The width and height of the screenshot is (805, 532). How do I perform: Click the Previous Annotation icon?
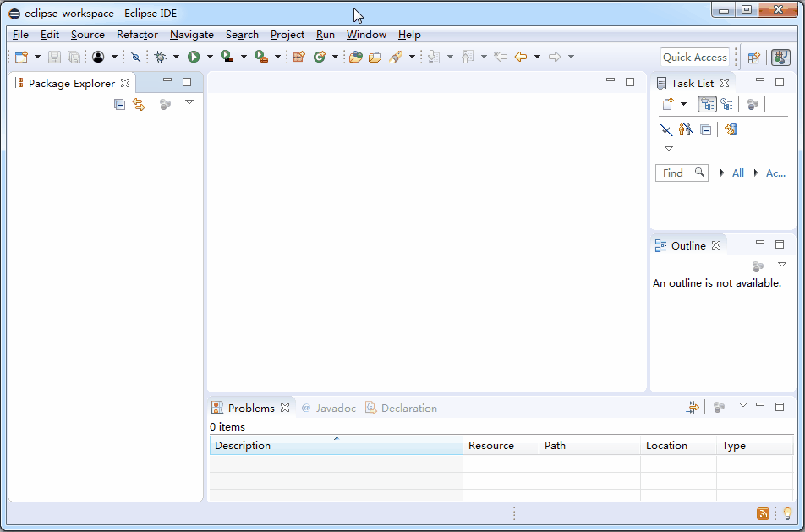(467, 57)
